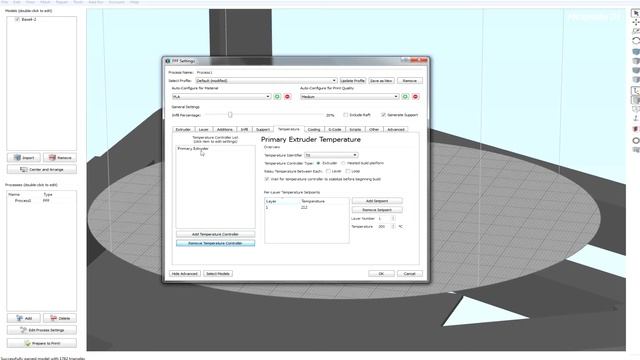
Task: Open the Select Profile dropdown
Action: [x=266, y=81]
